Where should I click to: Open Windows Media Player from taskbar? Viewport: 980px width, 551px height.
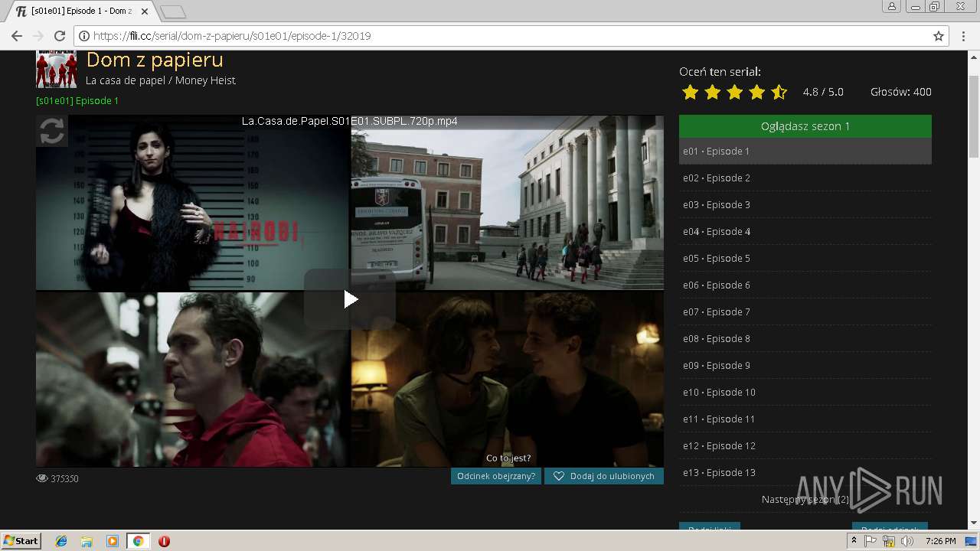pyautogui.click(x=113, y=541)
